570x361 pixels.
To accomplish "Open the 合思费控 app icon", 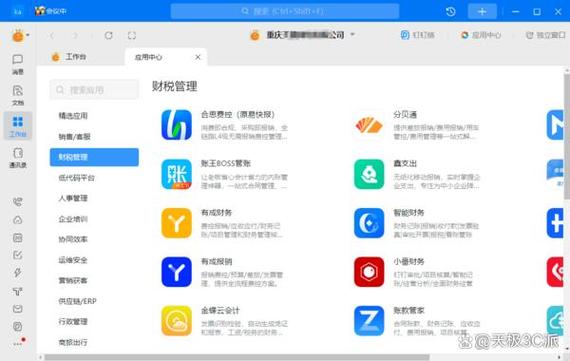I will click(x=176, y=125).
